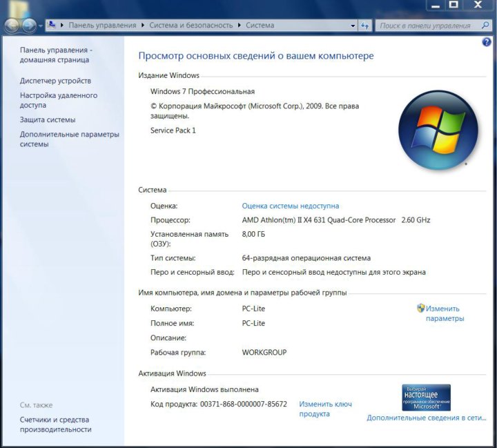Click the search magnifier icon
The image size is (497, 448).
485,26
